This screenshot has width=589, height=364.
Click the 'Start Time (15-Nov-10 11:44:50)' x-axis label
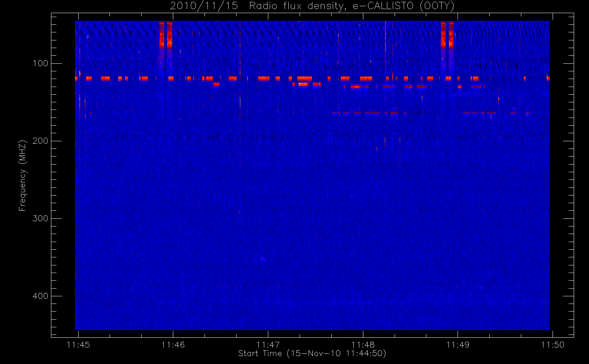312,353
